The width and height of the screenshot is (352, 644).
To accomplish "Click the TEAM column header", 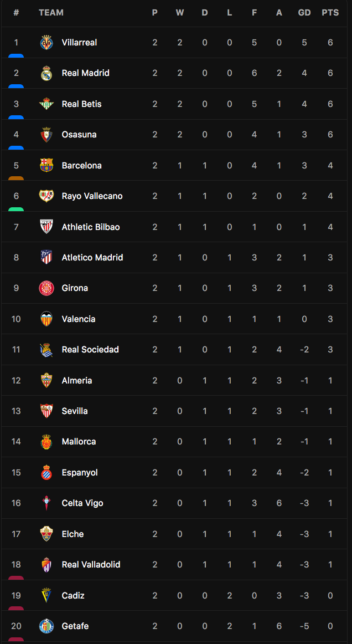I will (51, 13).
